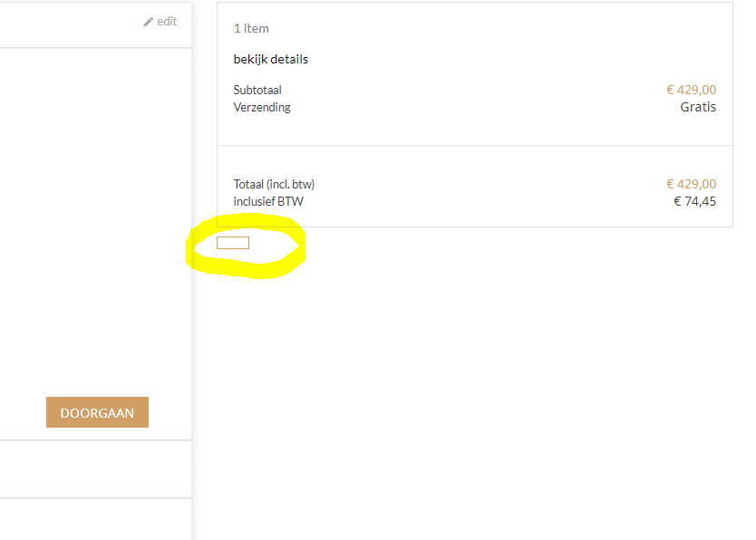The width and height of the screenshot is (756, 540).
Task: Click the Totaal (incl. btw) label
Action: pyautogui.click(x=274, y=185)
